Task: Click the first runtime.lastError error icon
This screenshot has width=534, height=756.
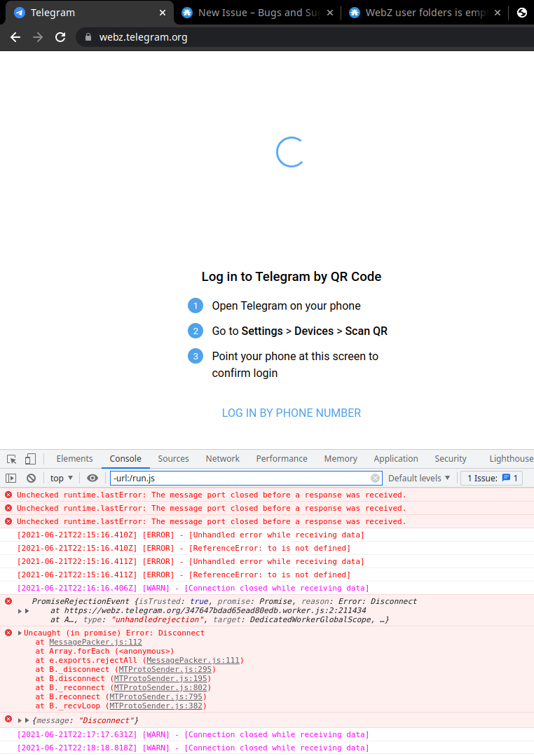Action: tap(8, 495)
